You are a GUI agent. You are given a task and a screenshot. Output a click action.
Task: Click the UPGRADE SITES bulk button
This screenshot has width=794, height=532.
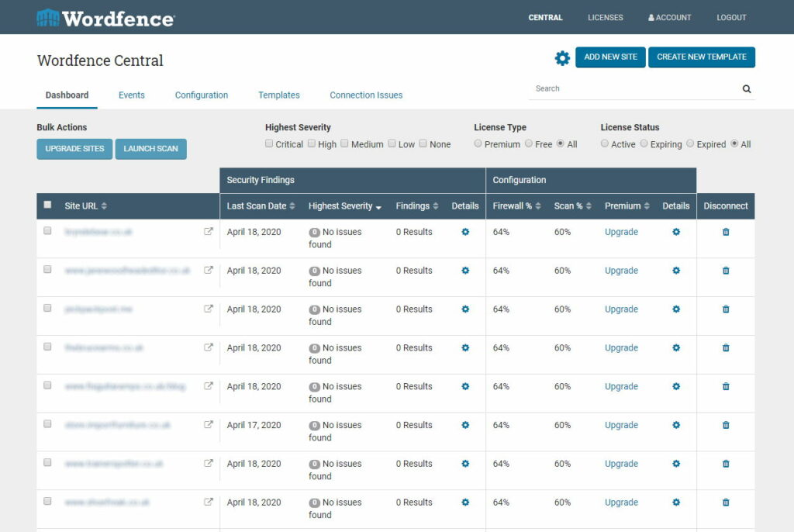74,149
